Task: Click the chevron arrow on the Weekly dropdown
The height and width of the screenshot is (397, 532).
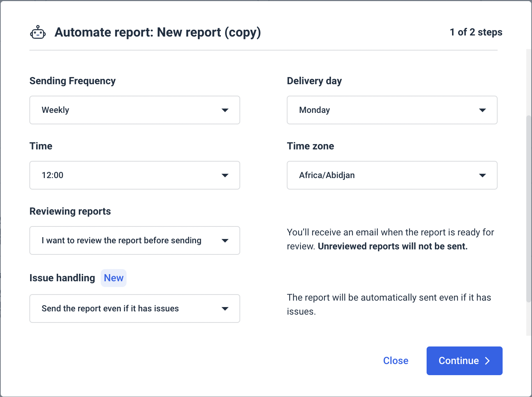Action: point(225,110)
